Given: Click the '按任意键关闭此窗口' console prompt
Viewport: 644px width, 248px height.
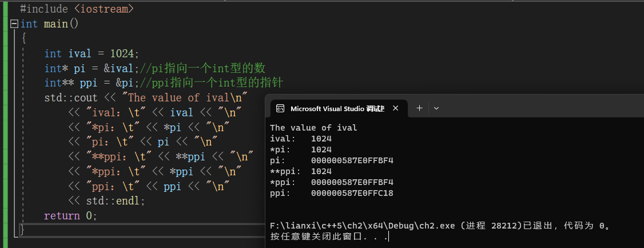Looking at the screenshot, I should [x=329, y=237].
